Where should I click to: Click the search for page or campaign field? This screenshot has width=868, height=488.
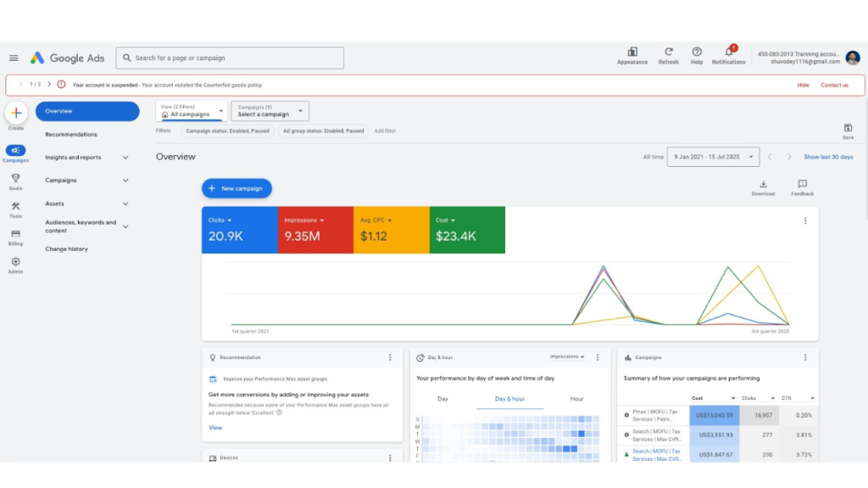pos(230,58)
